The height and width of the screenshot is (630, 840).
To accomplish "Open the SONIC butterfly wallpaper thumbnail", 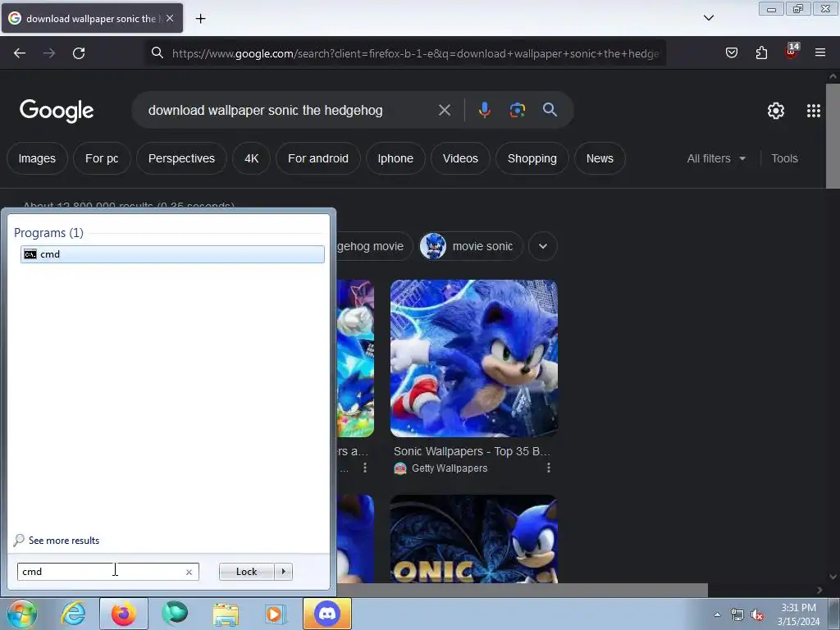I will (473, 539).
